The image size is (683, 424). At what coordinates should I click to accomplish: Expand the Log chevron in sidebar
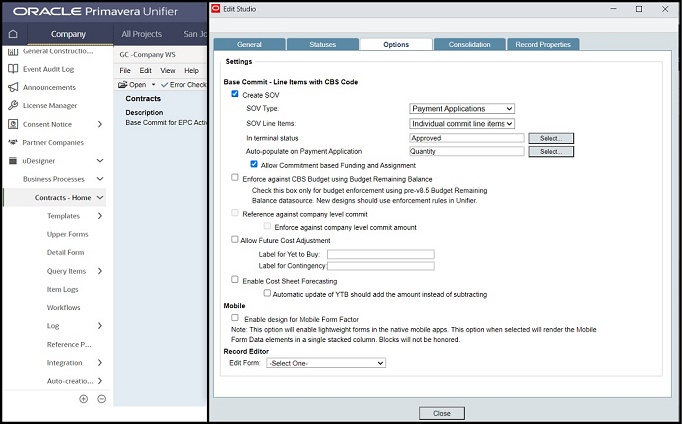100,326
